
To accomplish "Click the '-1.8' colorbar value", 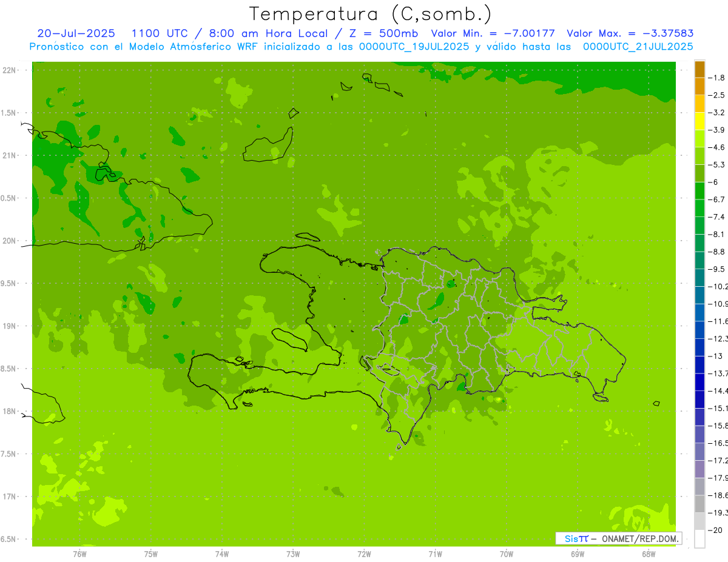I will 718,78.
